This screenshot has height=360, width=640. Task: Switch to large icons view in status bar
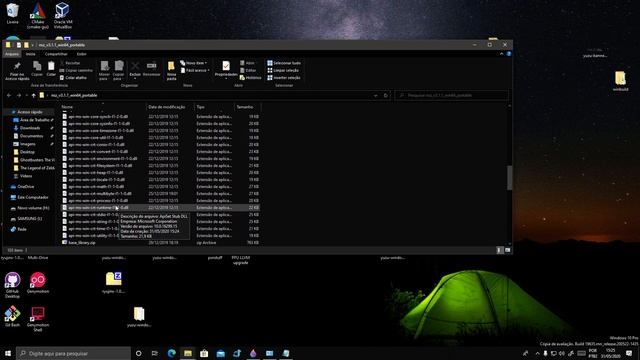[x=507, y=250]
